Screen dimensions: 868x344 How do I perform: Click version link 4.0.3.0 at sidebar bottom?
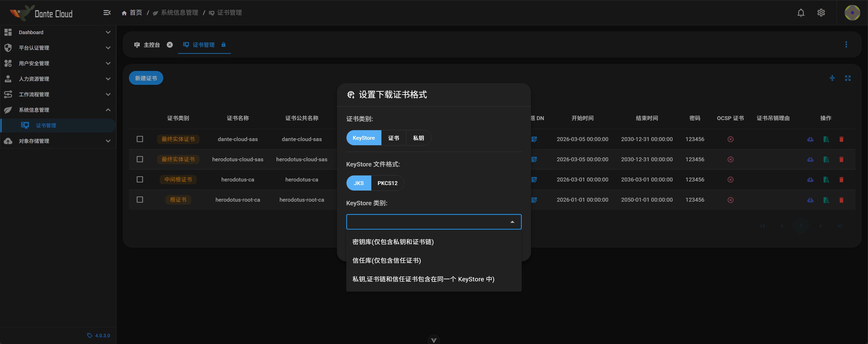(x=102, y=335)
